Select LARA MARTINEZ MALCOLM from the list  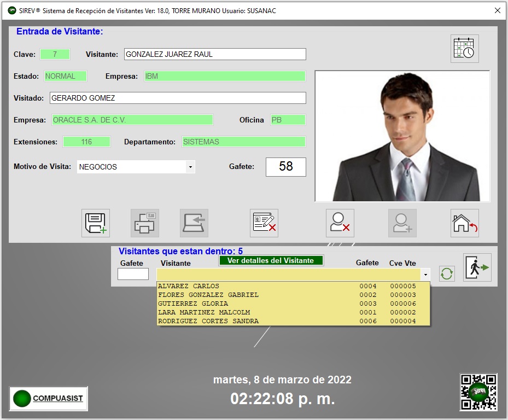click(293, 312)
